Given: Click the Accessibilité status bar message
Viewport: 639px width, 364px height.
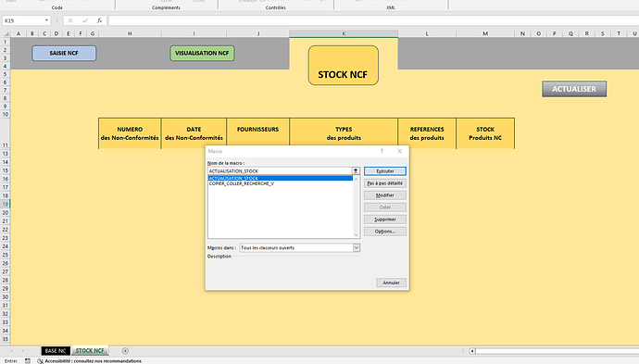Looking at the screenshot, I should 90,360.
